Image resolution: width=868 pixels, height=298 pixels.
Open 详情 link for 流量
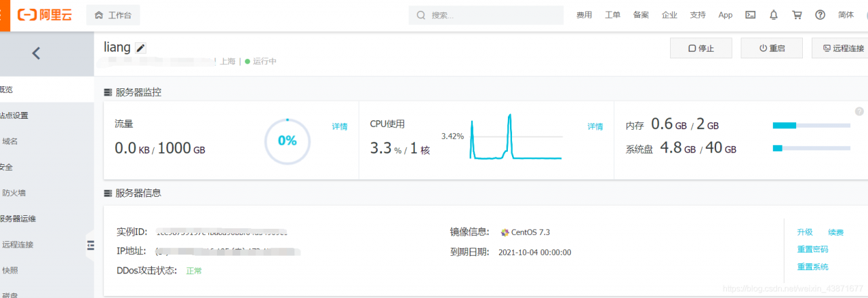340,126
